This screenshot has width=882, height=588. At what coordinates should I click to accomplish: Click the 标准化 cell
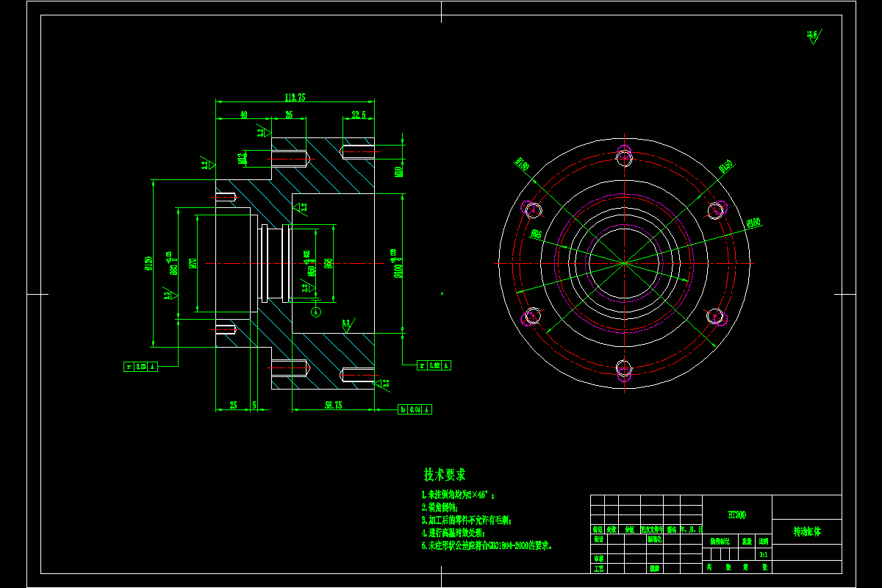[x=655, y=539]
